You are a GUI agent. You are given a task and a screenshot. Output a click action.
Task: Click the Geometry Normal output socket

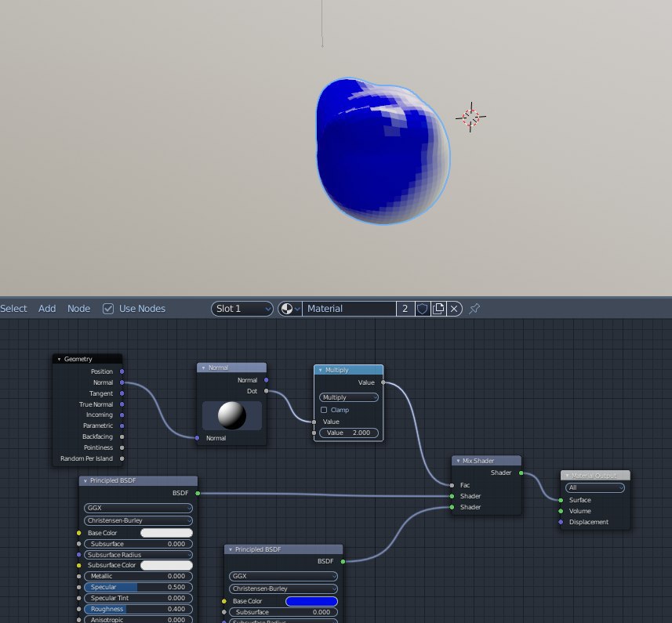coord(122,382)
